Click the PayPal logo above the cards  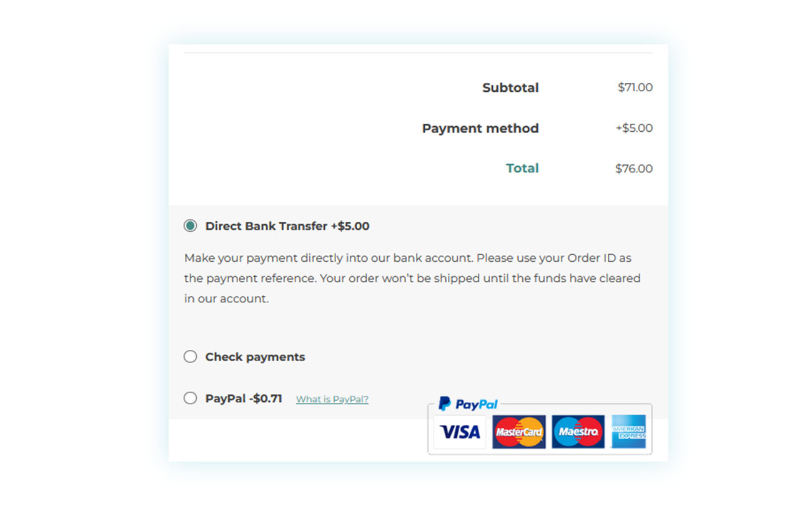(x=468, y=404)
